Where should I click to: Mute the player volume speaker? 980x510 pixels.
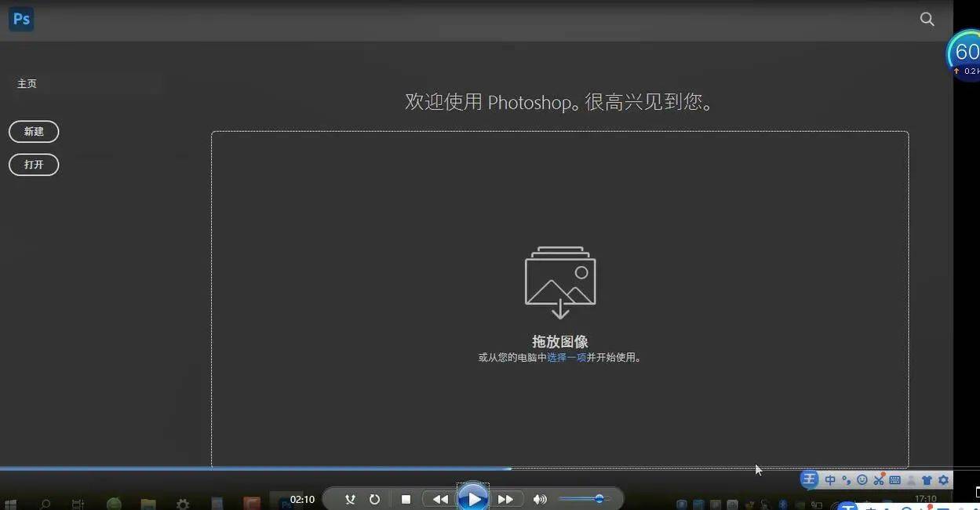pos(540,499)
